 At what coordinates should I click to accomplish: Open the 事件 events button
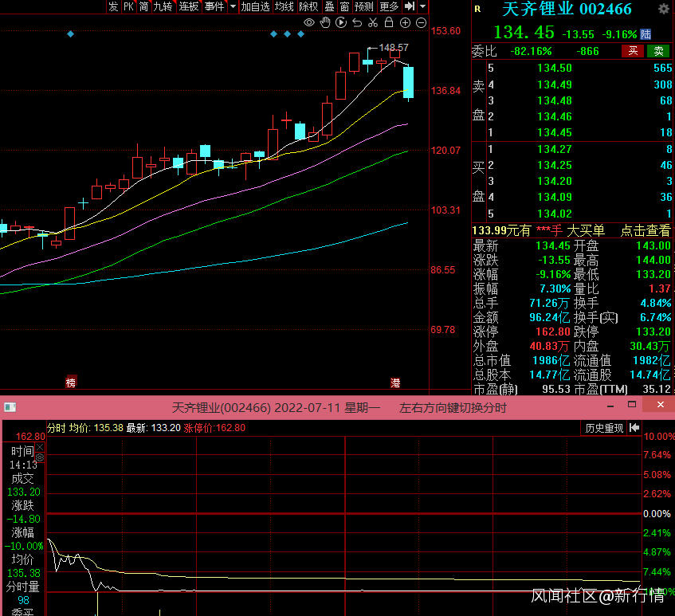point(214,6)
